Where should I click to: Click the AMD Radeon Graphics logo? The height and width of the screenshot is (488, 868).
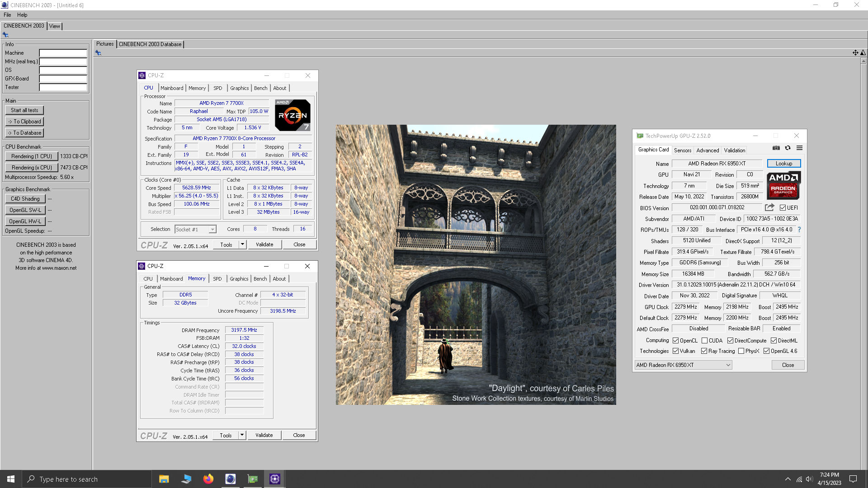(784, 185)
